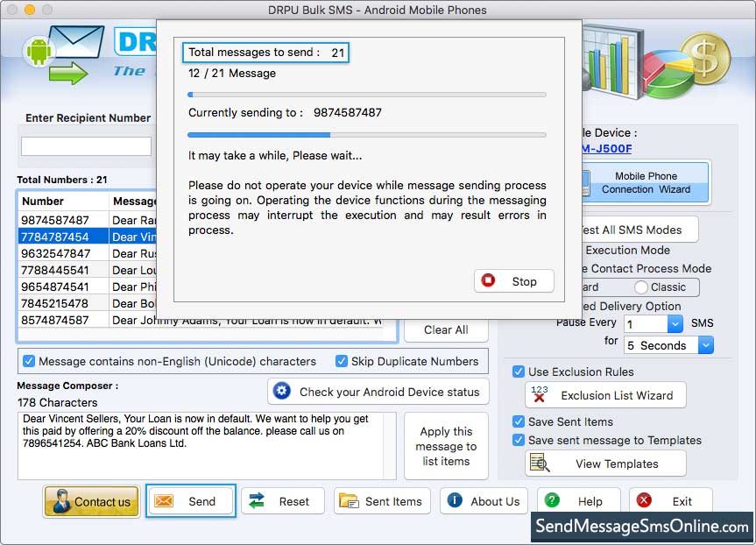Viewport: 756px width, 545px height.
Task: Disable the Use Exclusion Rules checkbox
Action: pos(519,372)
